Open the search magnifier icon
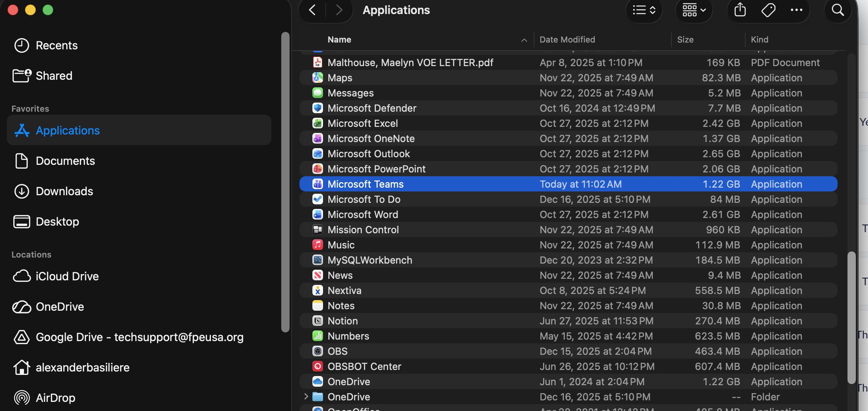 pos(838,10)
